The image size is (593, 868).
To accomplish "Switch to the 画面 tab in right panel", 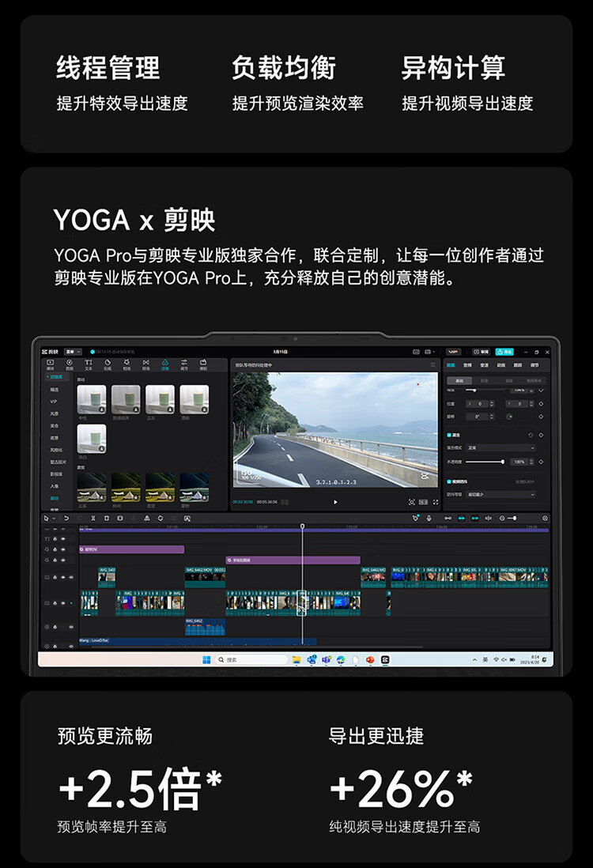I will pyautogui.click(x=451, y=365).
